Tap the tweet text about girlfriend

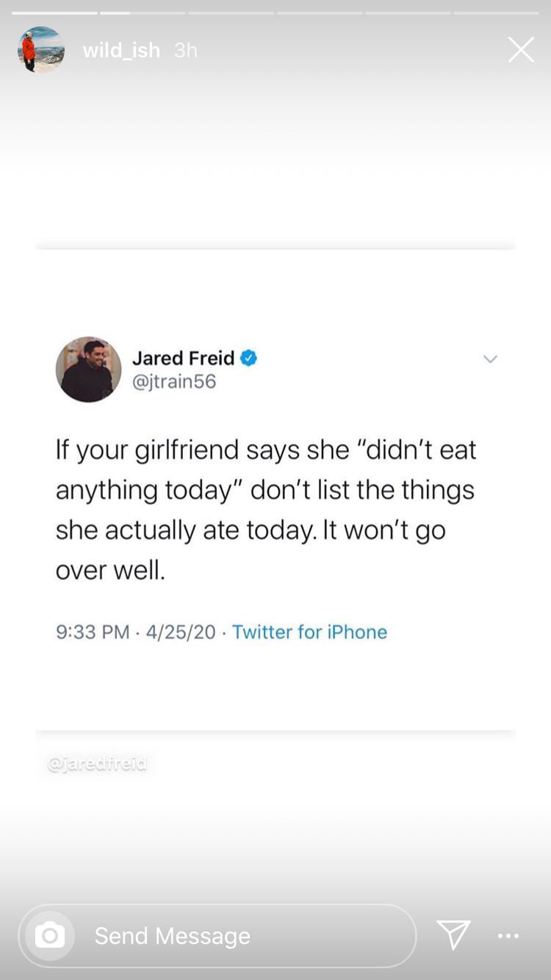(266, 510)
